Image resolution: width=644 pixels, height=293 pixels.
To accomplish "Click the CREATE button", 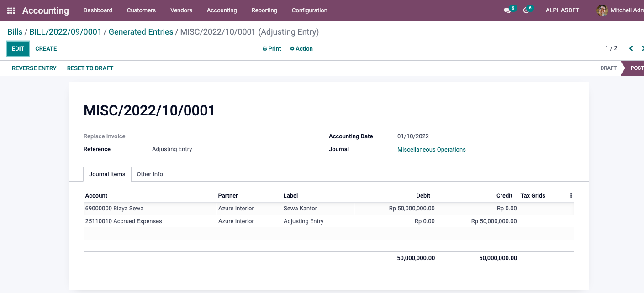I will [x=46, y=49].
